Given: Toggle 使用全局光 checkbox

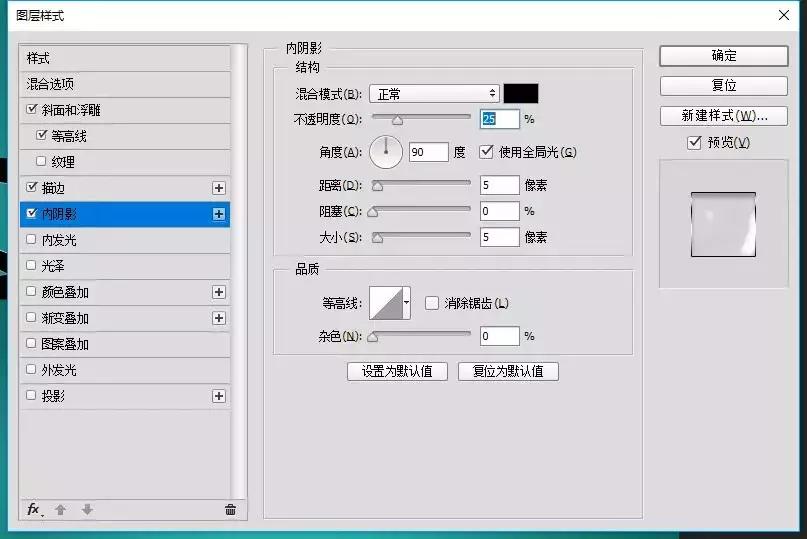Looking at the screenshot, I should 486,152.
